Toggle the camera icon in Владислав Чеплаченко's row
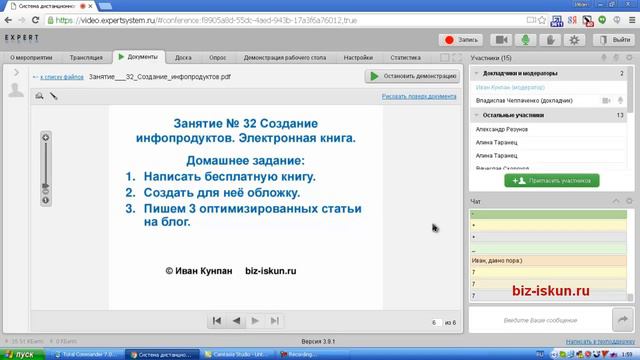640x360 pixels. click(x=607, y=100)
